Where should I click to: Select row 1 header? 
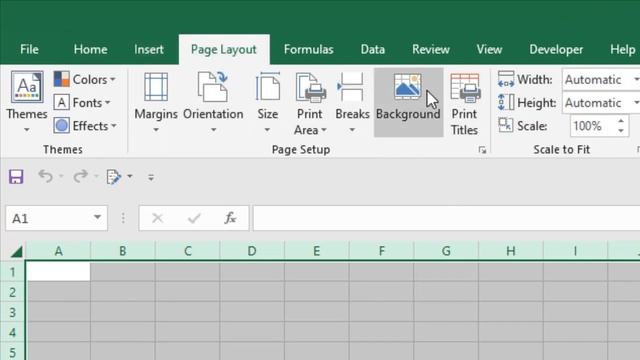[13, 272]
